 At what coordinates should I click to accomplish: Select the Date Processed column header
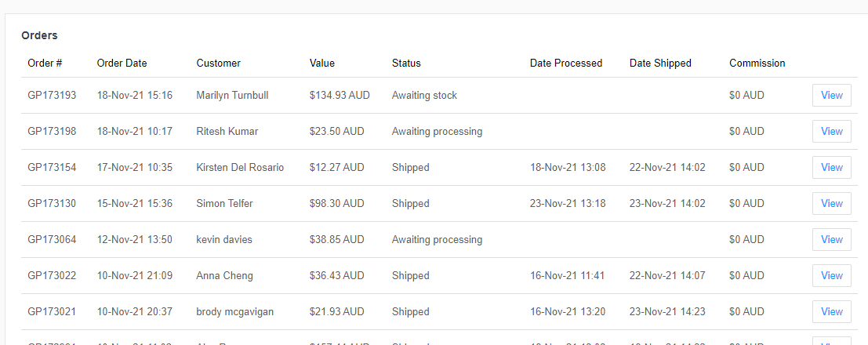pyautogui.click(x=565, y=63)
